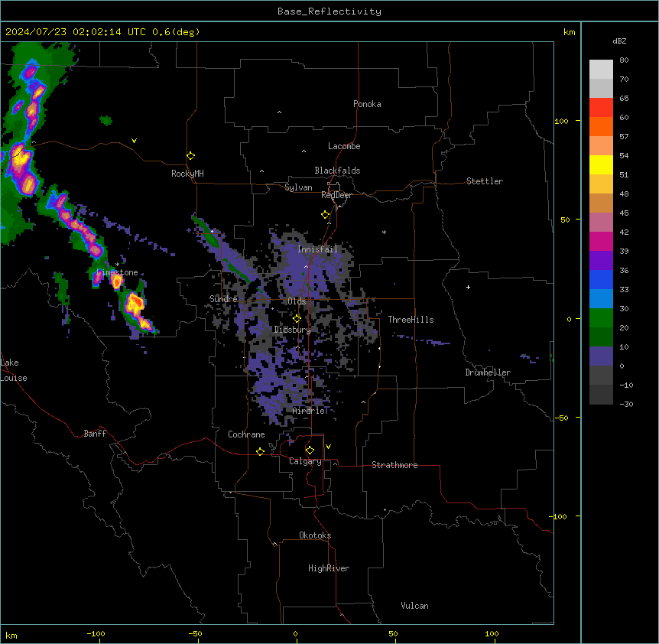Click the white plus marker north of Drumheller
This screenshot has height=644, width=659.
click(468, 287)
